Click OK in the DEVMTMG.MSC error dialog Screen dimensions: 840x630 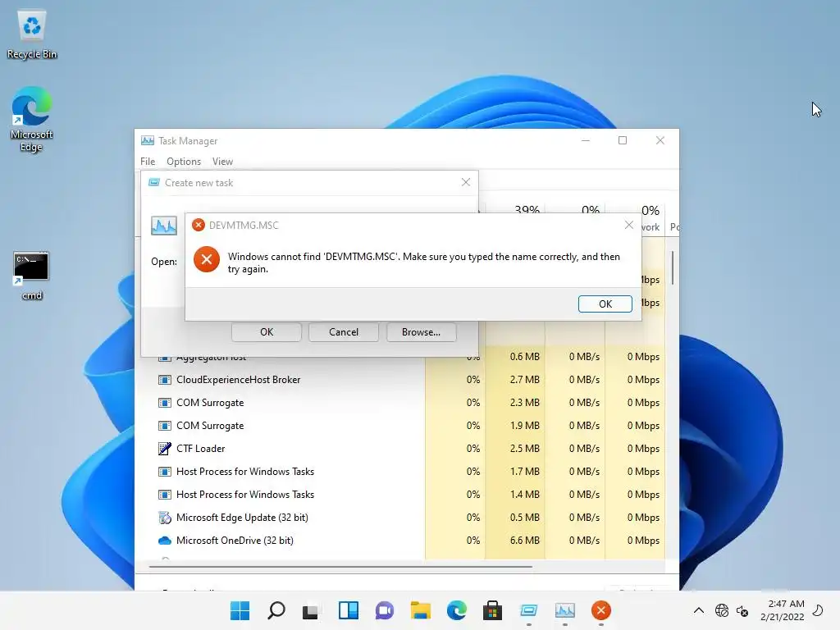point(605,304)
